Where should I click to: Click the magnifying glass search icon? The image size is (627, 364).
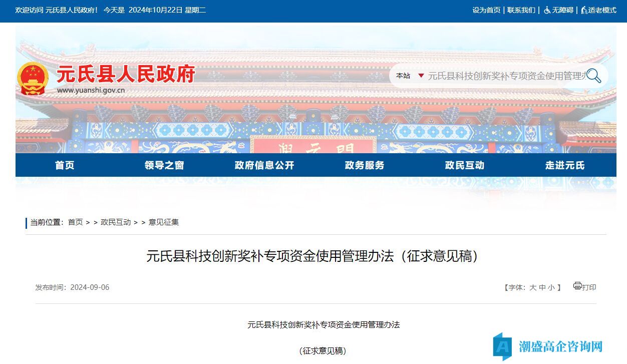594,76
